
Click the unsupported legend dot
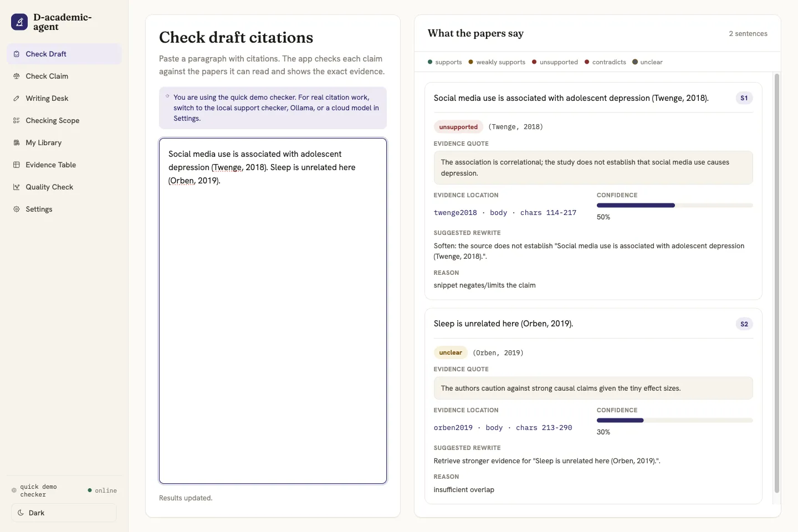point(534,62)
